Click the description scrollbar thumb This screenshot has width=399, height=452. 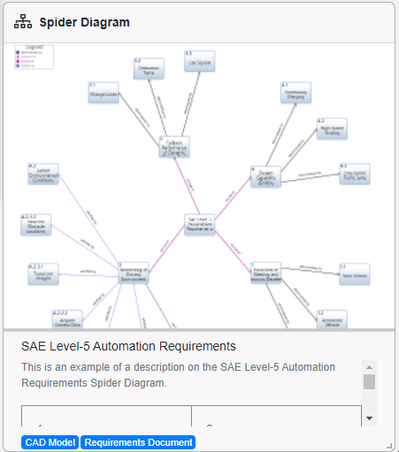[369, 382]
